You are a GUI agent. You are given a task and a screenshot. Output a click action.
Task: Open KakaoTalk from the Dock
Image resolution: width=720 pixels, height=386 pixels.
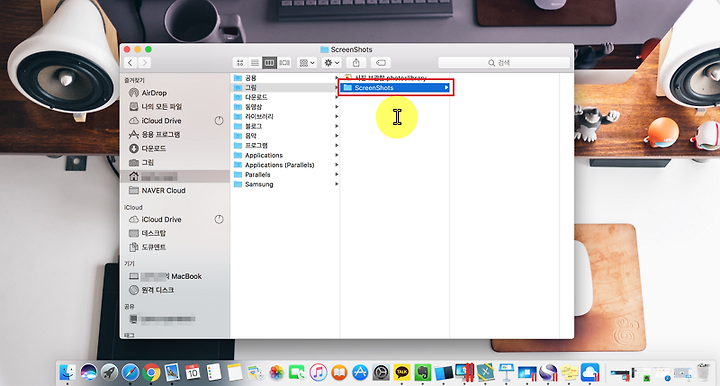pos(402,372)
